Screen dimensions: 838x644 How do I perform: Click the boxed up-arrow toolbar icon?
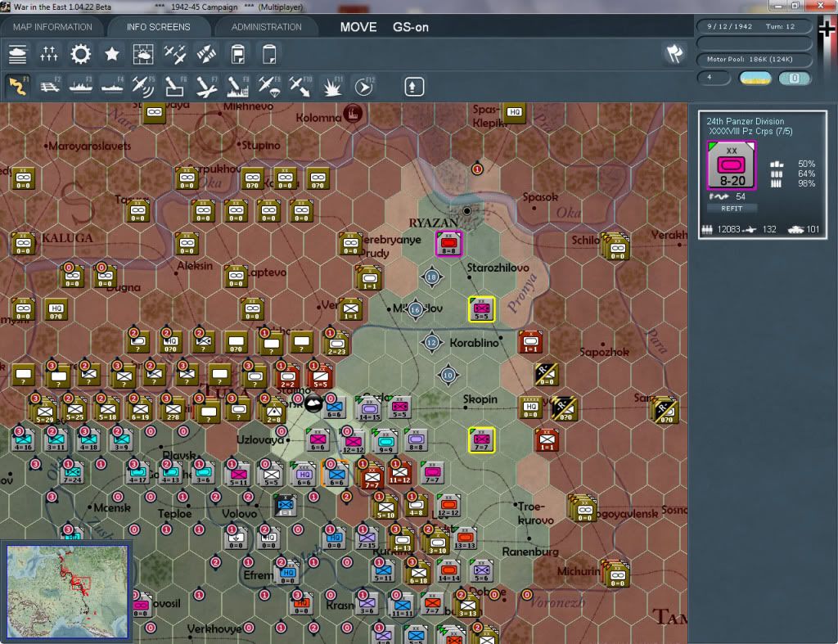[x=413, y=87]
